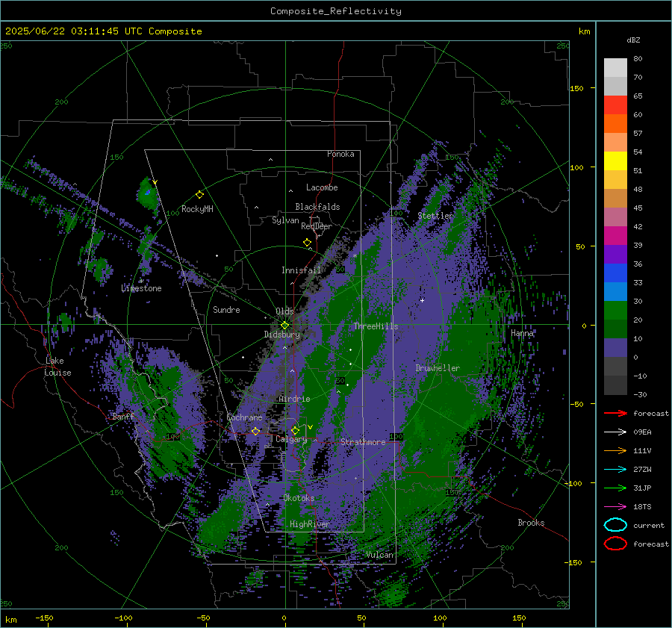Click the Drumheller city label
Viewport: 672px width, 628px height.
[x=438, y=368]
